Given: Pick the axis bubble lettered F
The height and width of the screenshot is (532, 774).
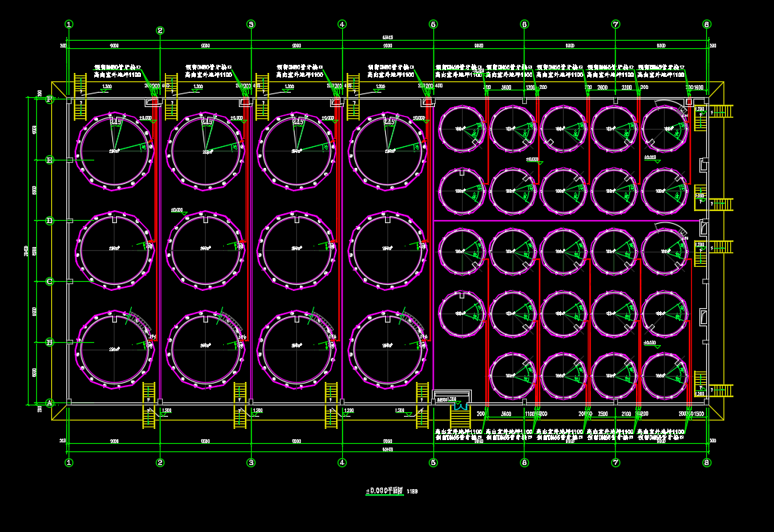Looking at the screenshot, I should click(49, 99).
